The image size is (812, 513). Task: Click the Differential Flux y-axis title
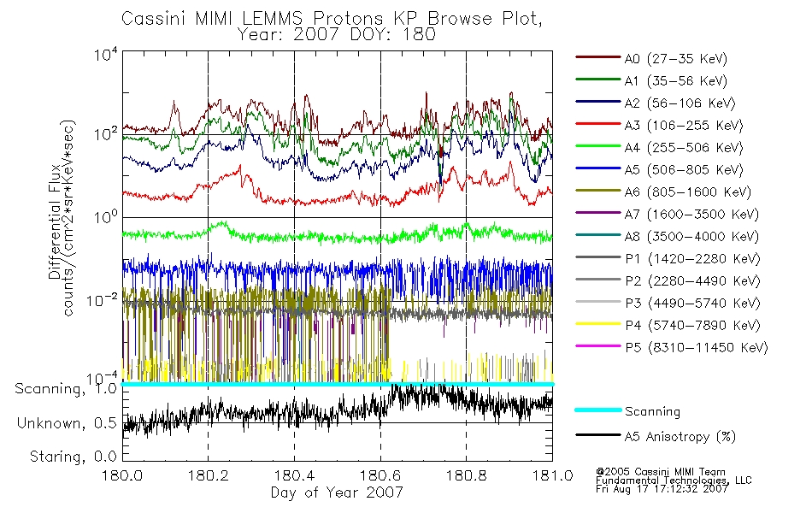point(55,221)
